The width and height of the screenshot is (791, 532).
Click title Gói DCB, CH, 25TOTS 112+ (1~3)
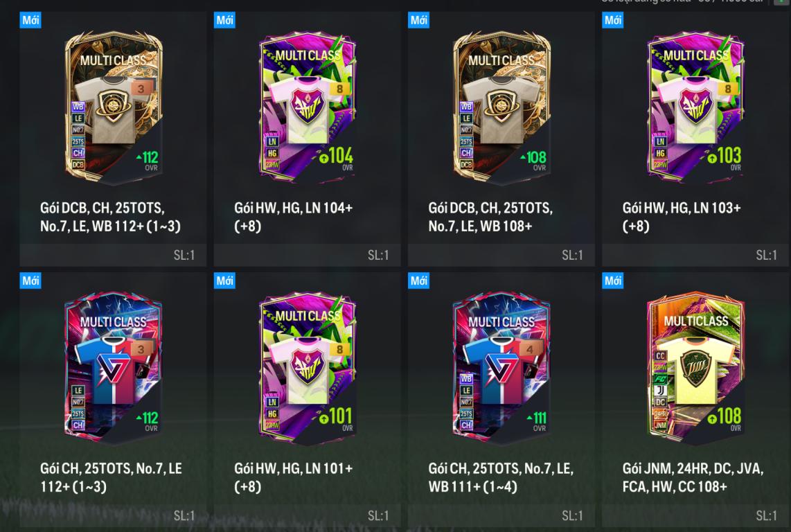pos(111,217)
